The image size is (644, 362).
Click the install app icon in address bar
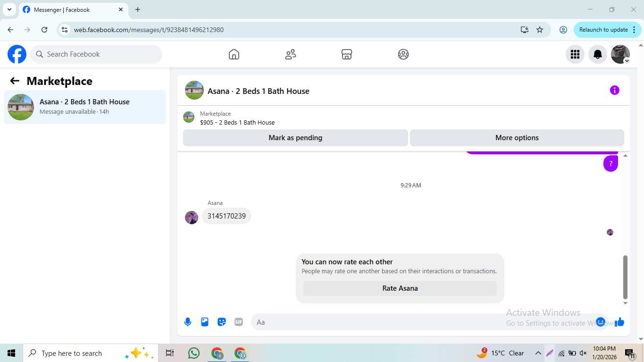pyautogui.click(x=525, y=30)
